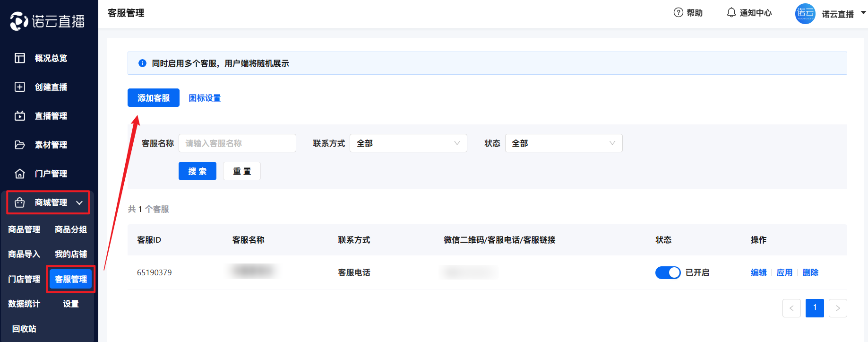Click the 诺云直播 user avatar
The height and width of the screenshot is (342, 868).
pyautogui.click(x=805, y=13)
